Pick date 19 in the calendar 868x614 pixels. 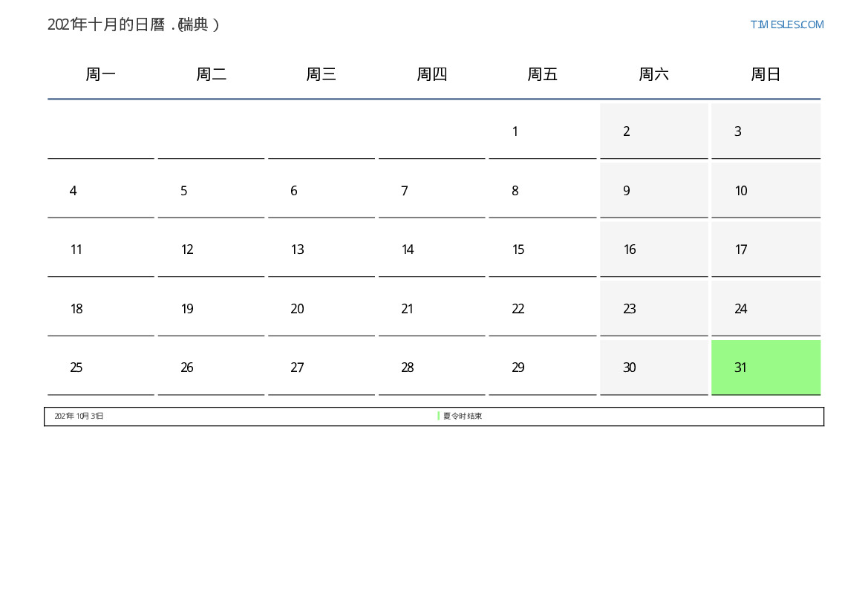point(211,309)
